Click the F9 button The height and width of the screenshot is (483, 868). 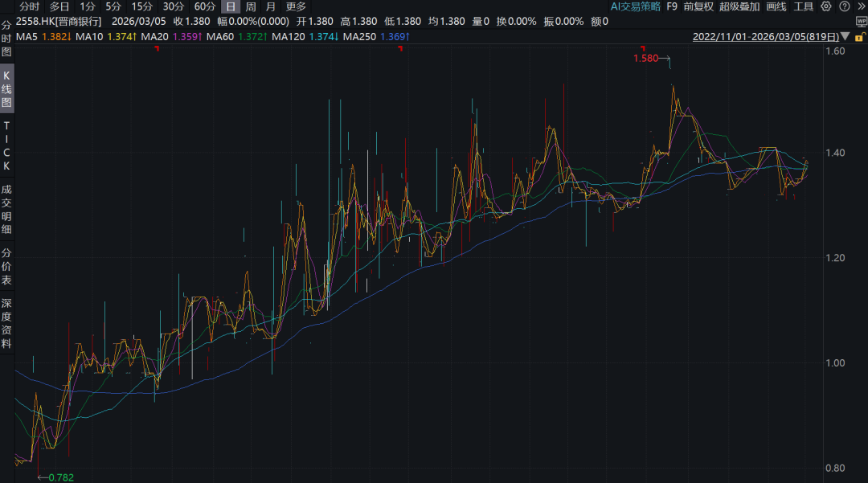point(672,6)
